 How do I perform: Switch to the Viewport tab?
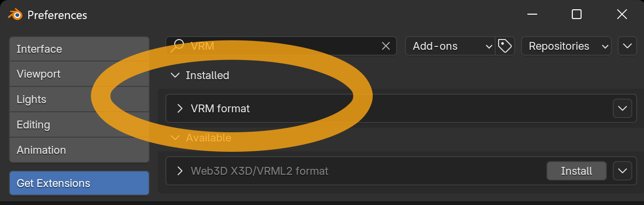(x=79, y=74)
